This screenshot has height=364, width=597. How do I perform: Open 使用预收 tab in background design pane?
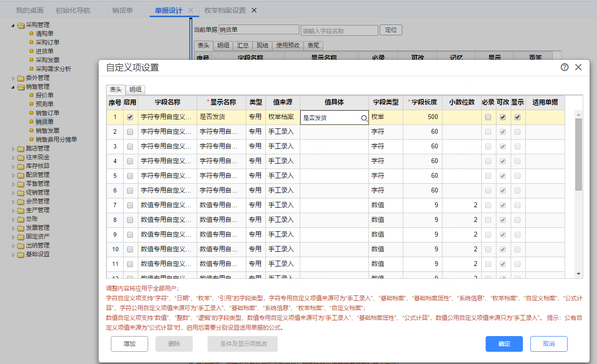(288, 46)
